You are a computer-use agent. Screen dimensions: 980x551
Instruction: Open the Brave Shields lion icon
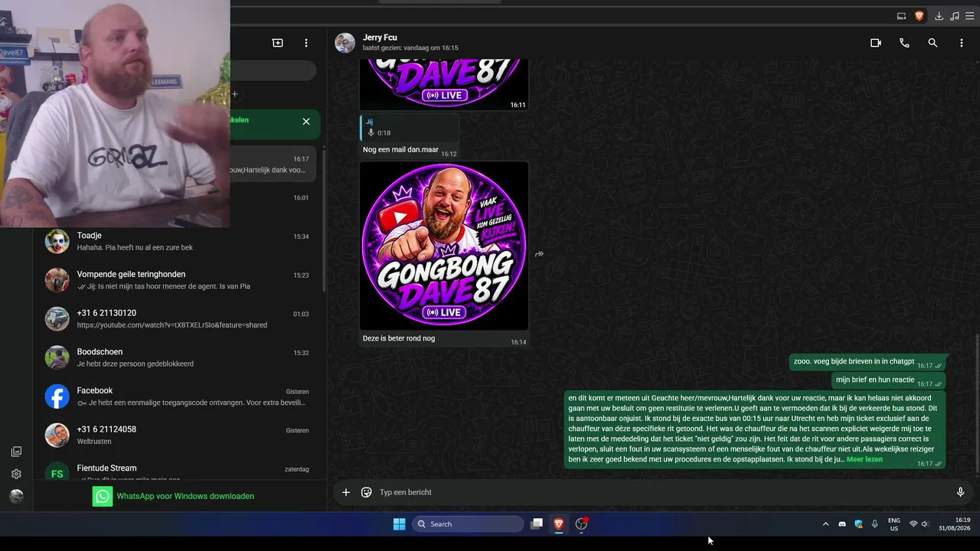[919, 15]
